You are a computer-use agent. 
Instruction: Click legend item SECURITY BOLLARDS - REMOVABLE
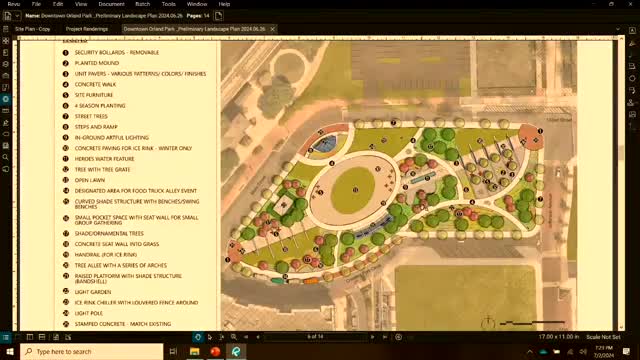click(x=117, y=53)
